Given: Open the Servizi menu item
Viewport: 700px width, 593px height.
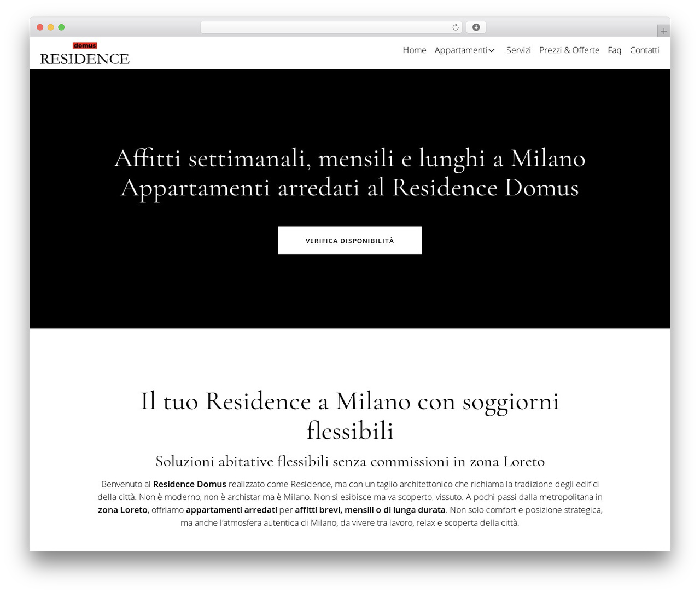Looking at the screenshot, I should (518, 50).
